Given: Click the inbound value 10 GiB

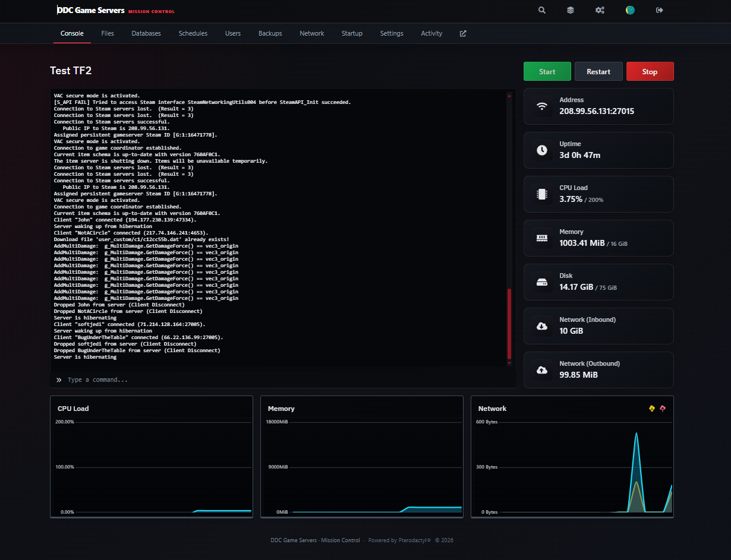Looking at the screenshot, I should [571, 331].
